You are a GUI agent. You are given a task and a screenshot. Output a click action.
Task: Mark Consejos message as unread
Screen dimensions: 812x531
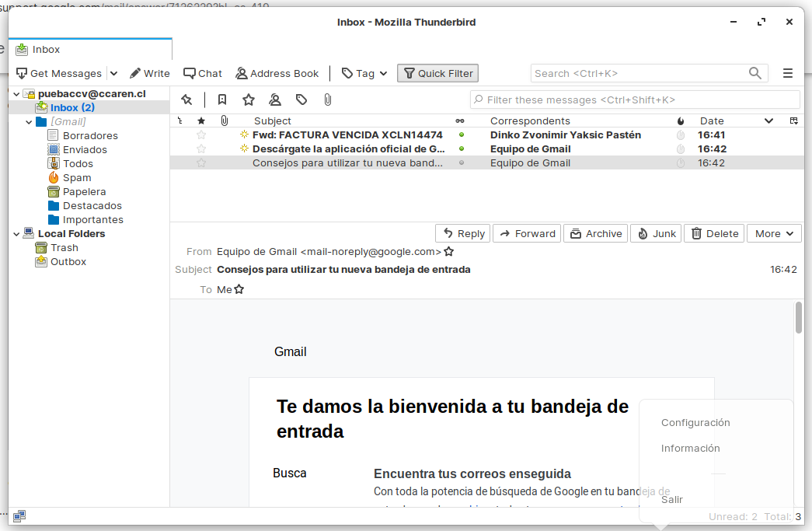point(462,162)
